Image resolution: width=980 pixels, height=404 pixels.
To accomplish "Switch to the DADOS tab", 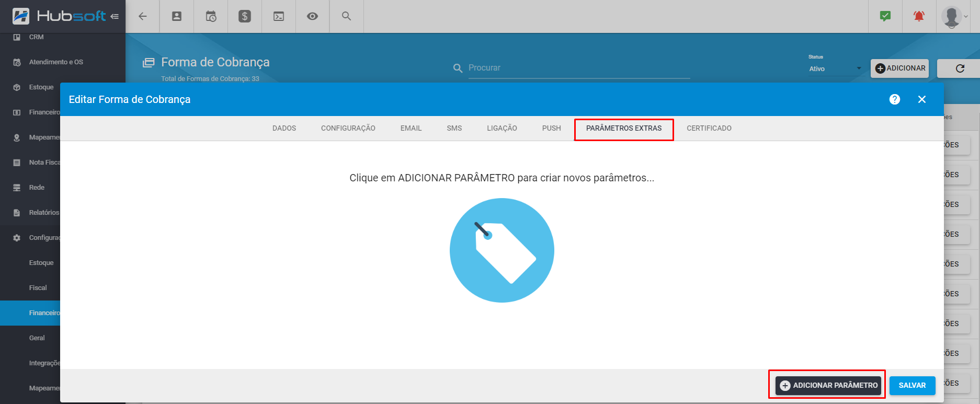I will (284, 128).
